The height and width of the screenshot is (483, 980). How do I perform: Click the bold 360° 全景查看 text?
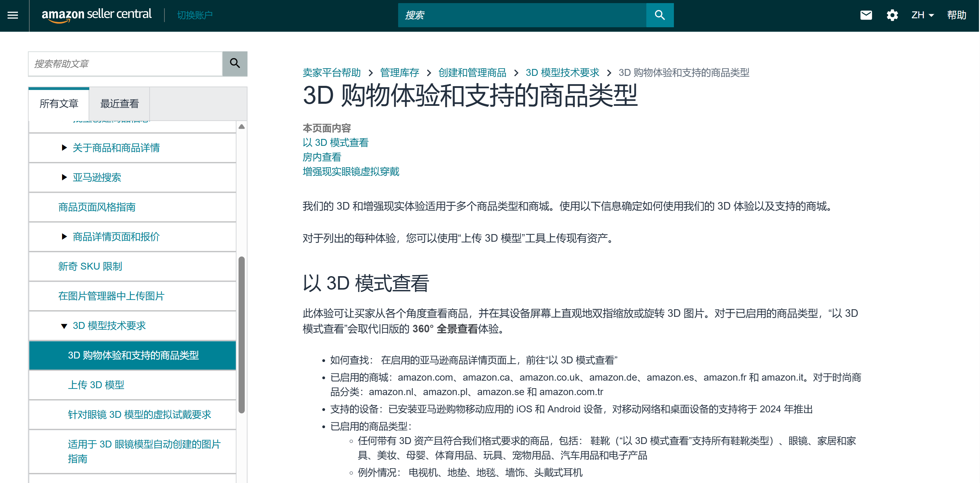point(445,329)
